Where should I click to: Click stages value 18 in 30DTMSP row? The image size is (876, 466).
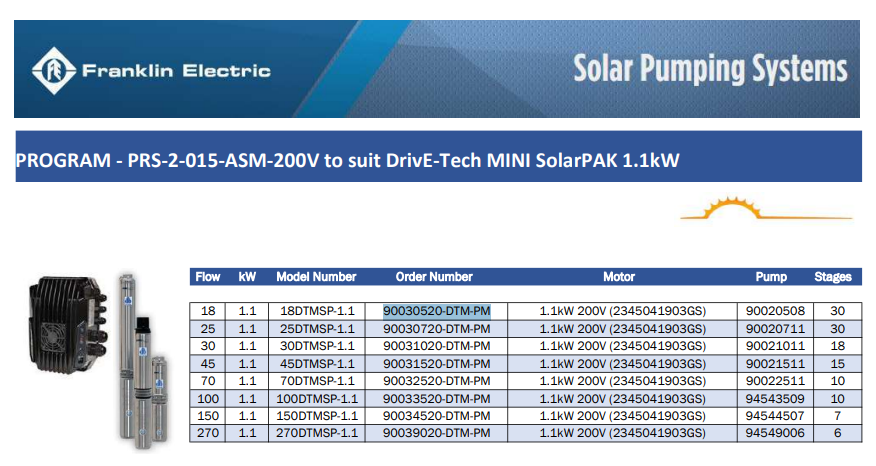837,346
